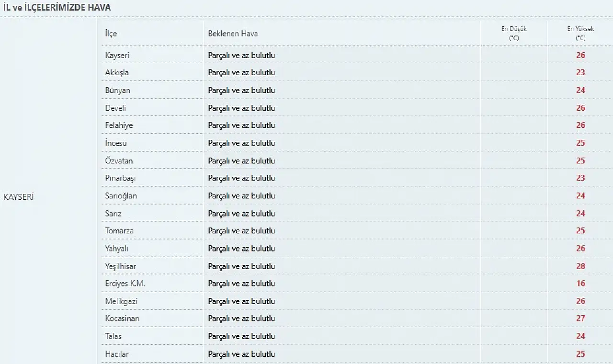Select the Sarıoğlan district name
The width and height of the screenshot is (613, 364).
click(x=121, y=196)
